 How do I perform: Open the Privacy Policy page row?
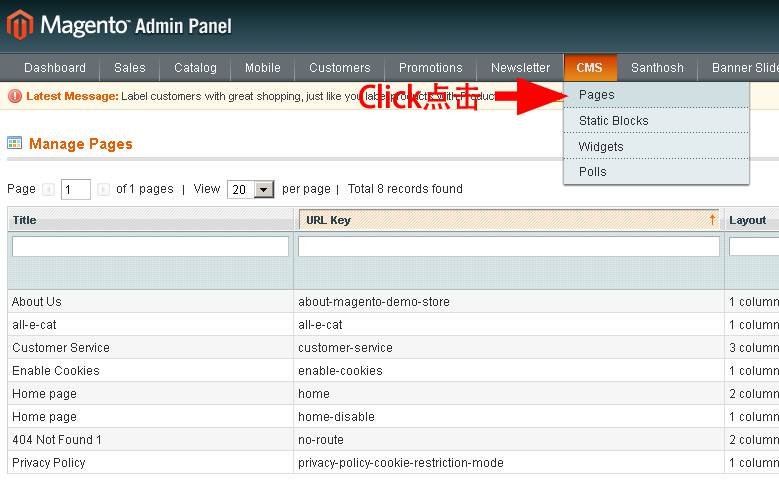point(48,463)
